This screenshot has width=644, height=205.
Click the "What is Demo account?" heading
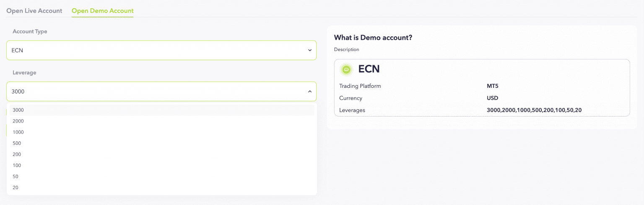pos(373,38)
